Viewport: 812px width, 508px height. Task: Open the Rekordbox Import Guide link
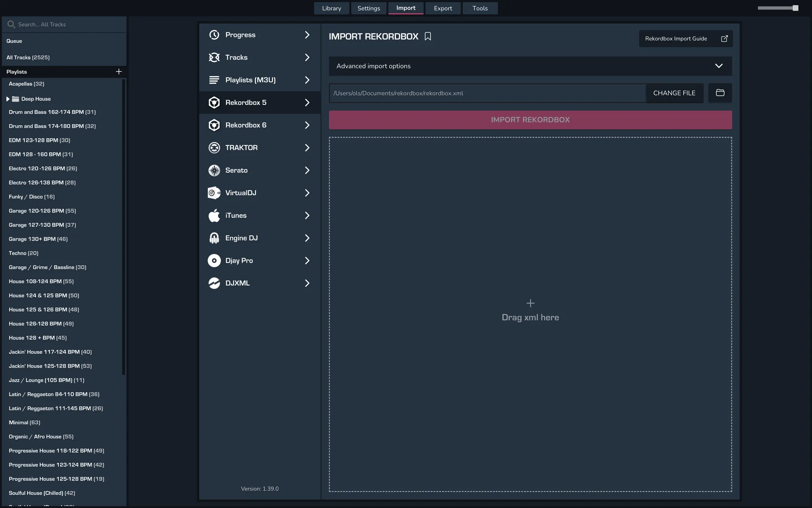click(685, 39)
